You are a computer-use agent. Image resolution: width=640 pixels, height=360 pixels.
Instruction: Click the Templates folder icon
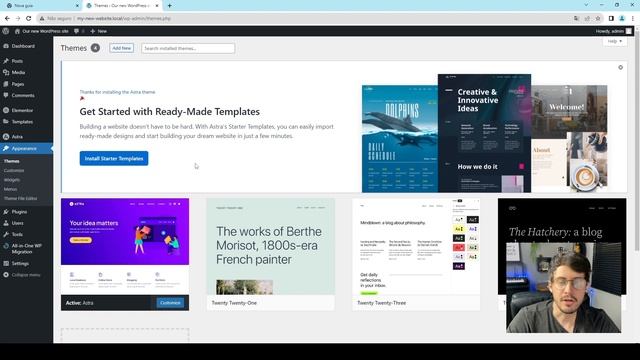click(6, 122)
